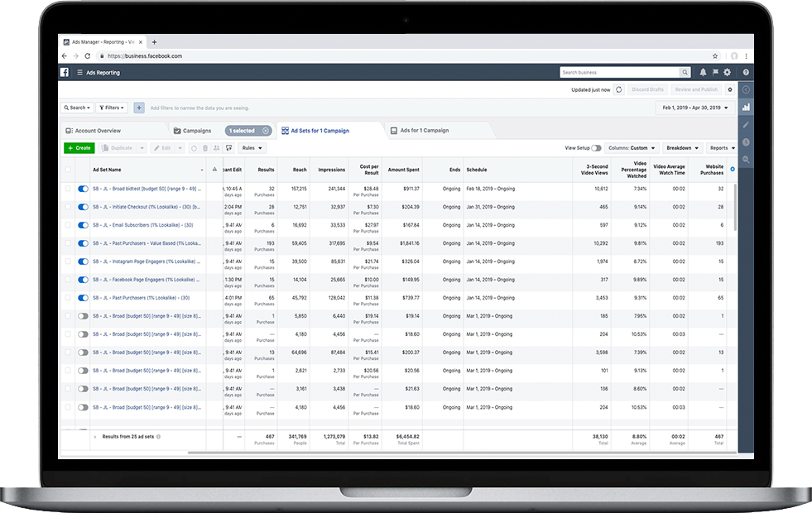Viewport: 812px width, 513px height.
Task: Open the edit pencil in right sidebar
Action: click(x=746, y=125)
